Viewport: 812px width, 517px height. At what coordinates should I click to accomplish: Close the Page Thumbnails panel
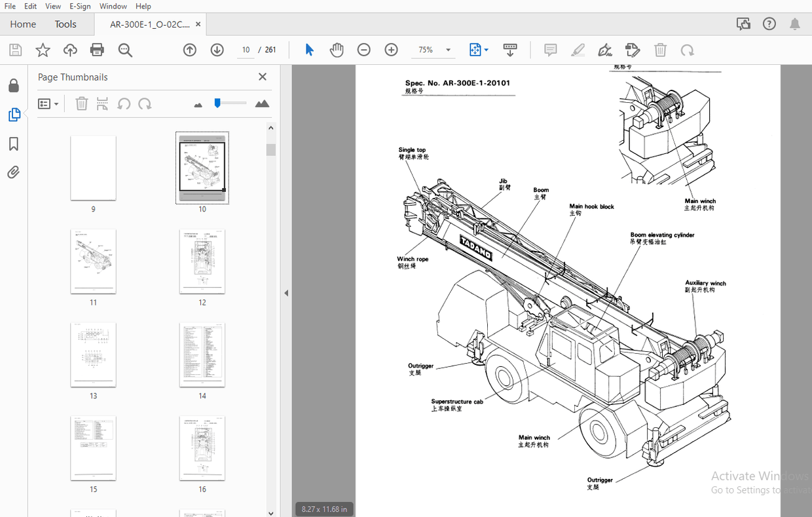click(x=262, y=77)
